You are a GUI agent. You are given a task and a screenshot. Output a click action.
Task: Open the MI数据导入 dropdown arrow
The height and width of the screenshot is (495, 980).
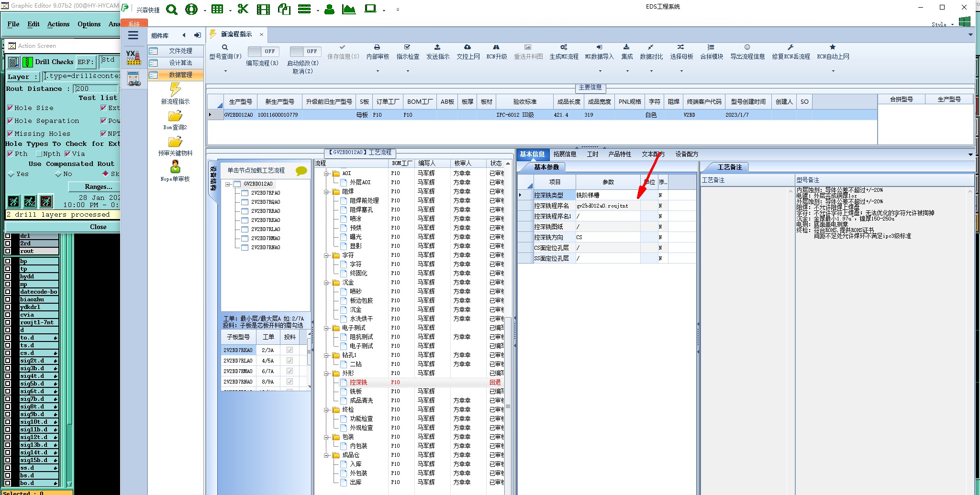[x=600, y=71]
